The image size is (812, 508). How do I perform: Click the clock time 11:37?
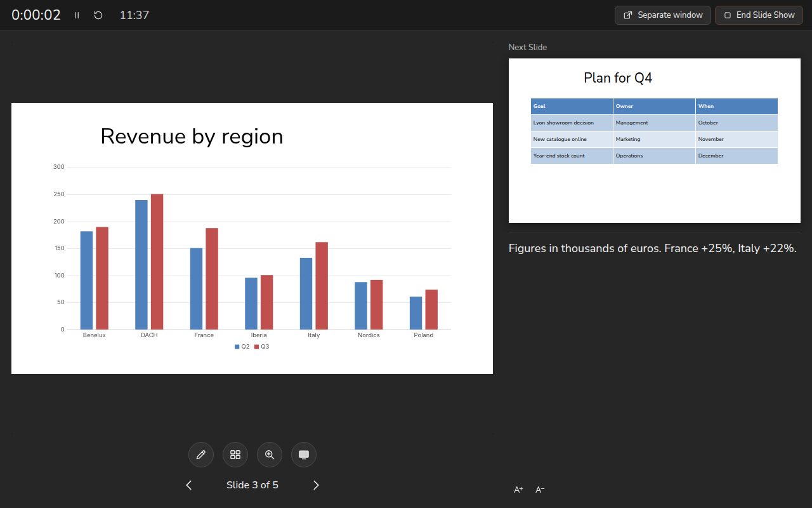(x=134, y=15)
